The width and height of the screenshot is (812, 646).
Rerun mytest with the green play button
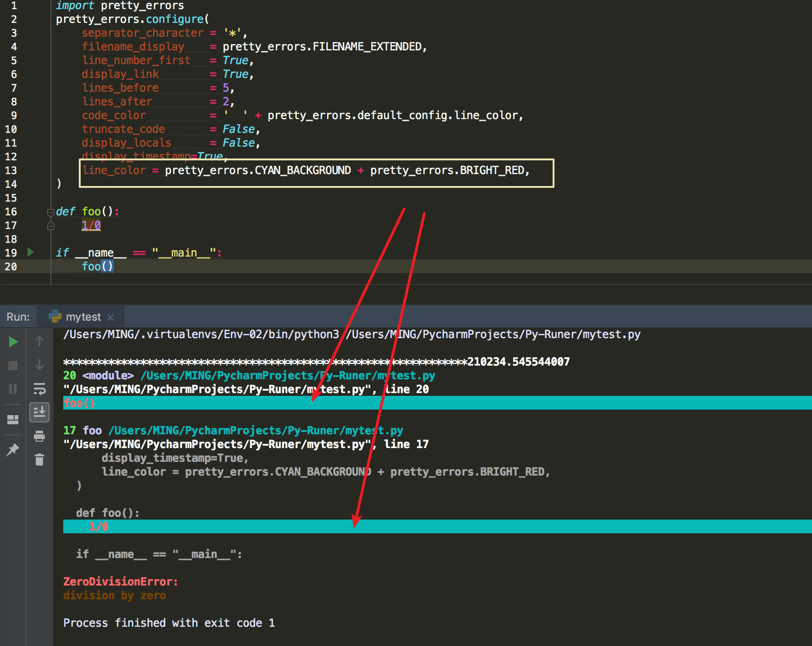(x=13, y=342)
